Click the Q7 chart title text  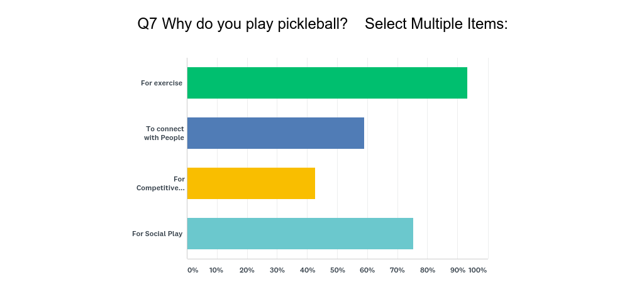pos(323,24)
